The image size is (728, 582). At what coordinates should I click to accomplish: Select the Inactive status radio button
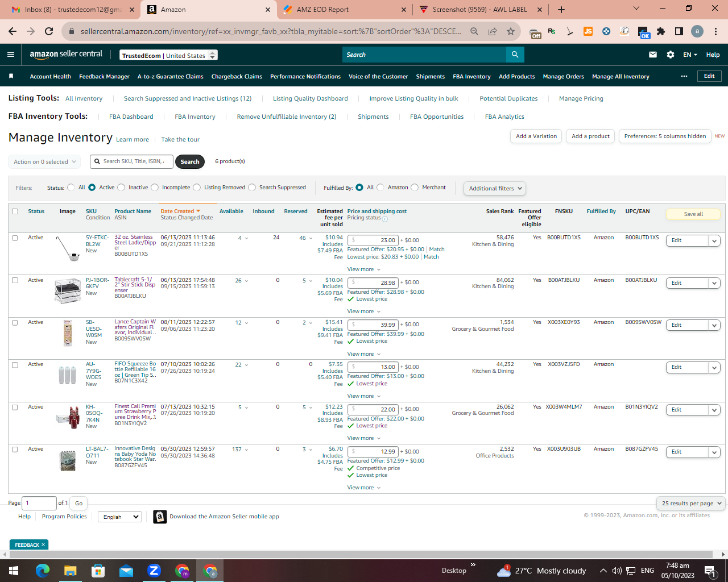coord(121,188)
